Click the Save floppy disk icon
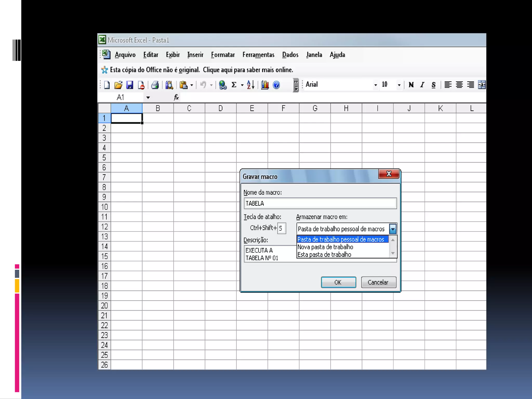This screenshot has height=399, width=532. point(130,85)
